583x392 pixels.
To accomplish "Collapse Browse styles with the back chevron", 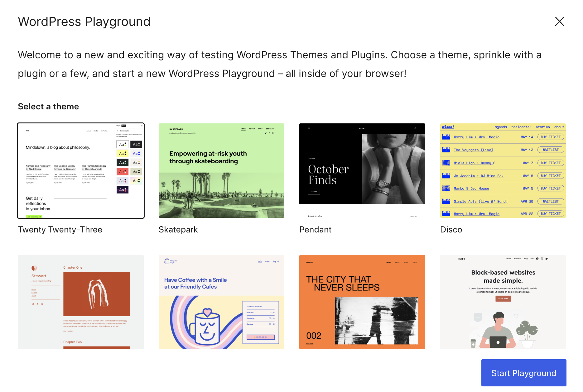I will coord(118,131).
